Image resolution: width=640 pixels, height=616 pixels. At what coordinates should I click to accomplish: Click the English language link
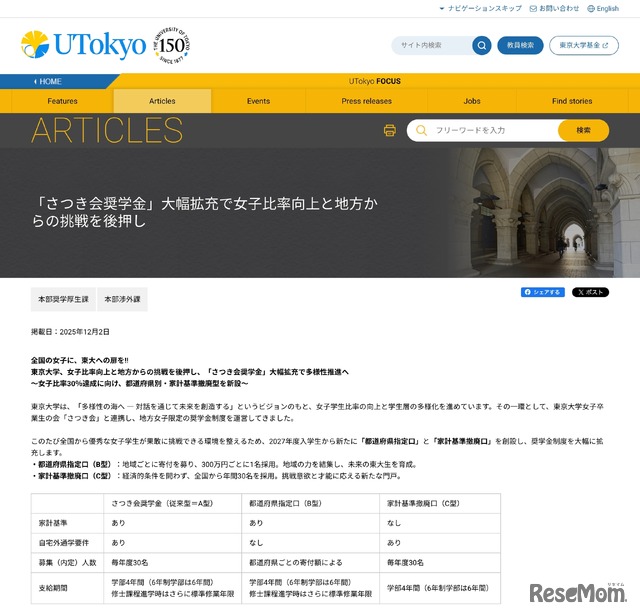point(607,9)
